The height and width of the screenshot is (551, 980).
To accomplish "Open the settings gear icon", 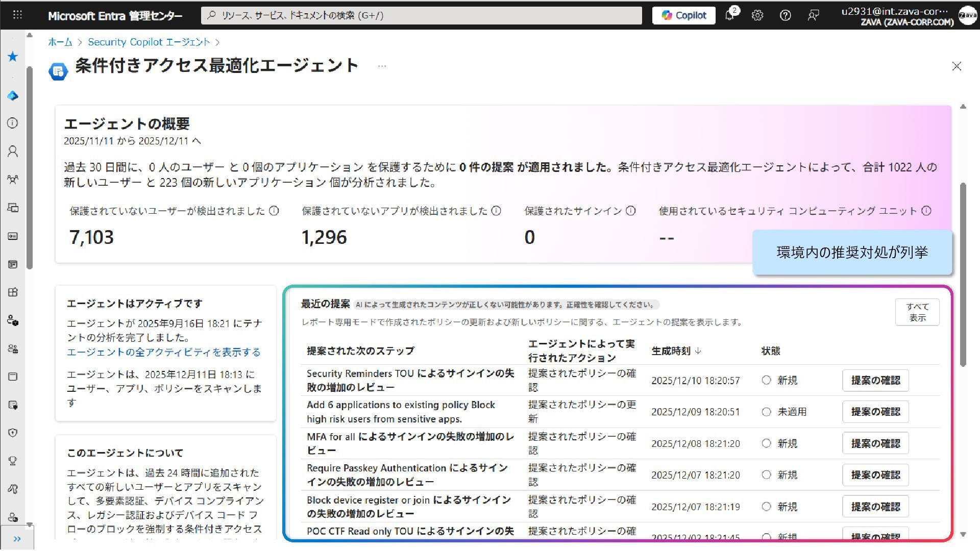I will 757,15.
